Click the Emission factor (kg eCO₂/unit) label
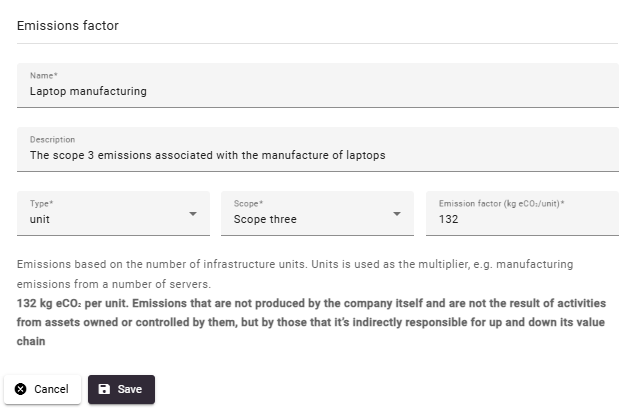635x408 pixels. [501, 204]
